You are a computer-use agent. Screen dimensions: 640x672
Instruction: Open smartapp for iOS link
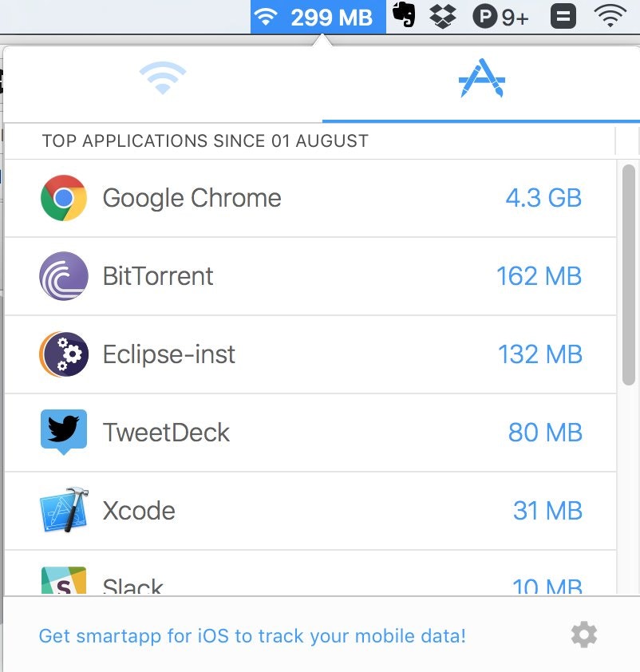point(254,637)
